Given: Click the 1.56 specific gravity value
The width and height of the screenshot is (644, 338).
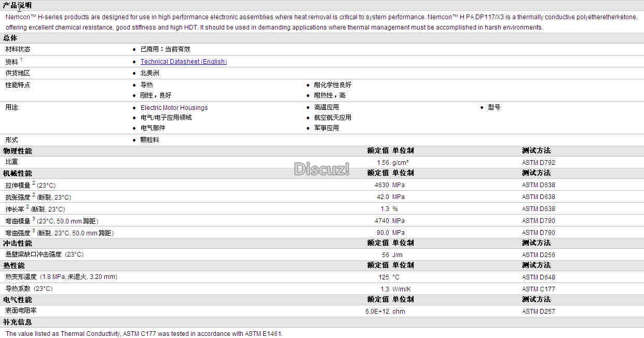Looking at the screenshot, I should 383,163.
